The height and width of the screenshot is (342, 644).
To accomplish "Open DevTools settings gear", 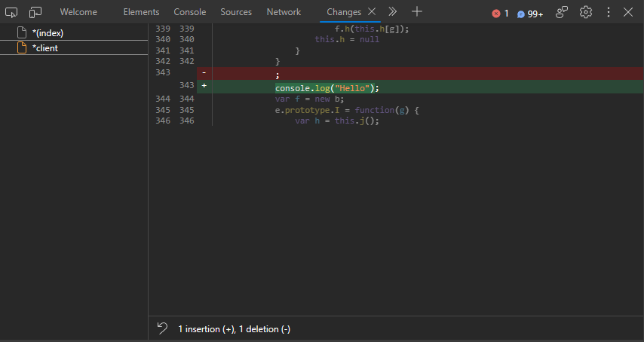I will pyautogui.click(x=586, y=12).
